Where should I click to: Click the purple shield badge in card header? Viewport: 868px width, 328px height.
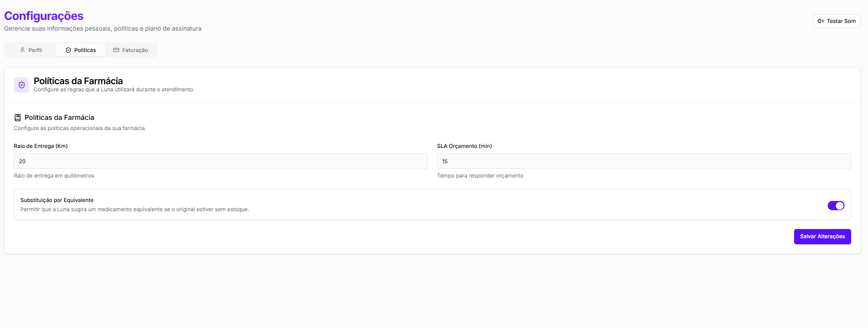21,85
